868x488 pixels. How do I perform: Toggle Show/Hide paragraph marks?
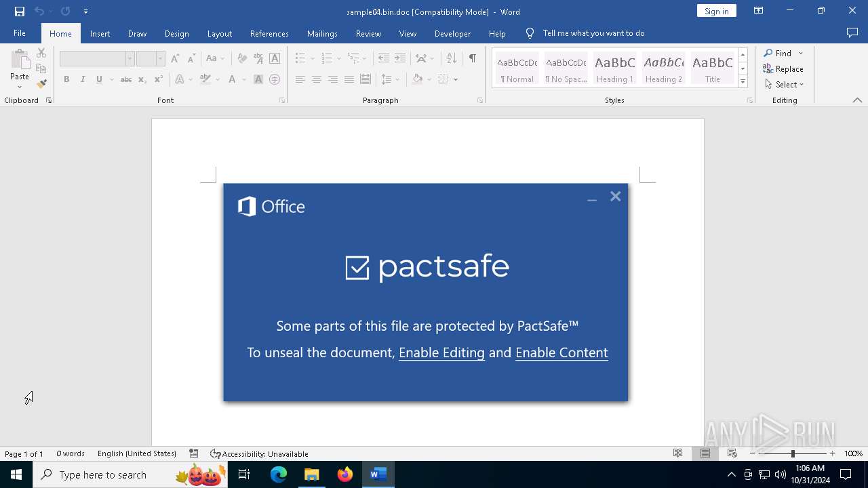coord(472,59)
